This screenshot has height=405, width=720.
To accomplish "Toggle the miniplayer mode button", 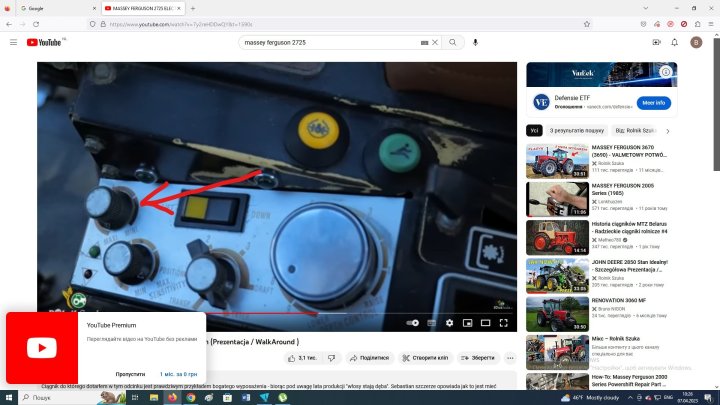I will click(467, 323).
